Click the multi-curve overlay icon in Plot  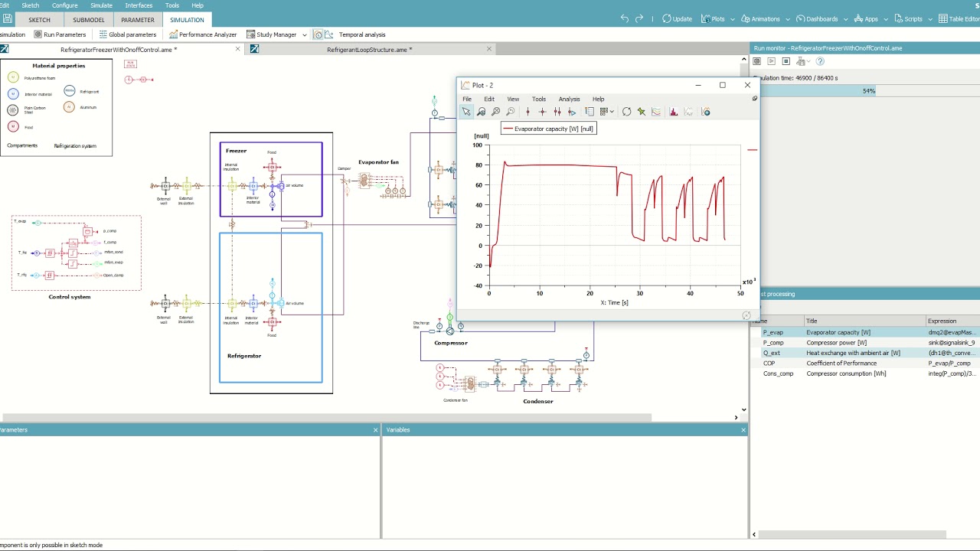656,112
